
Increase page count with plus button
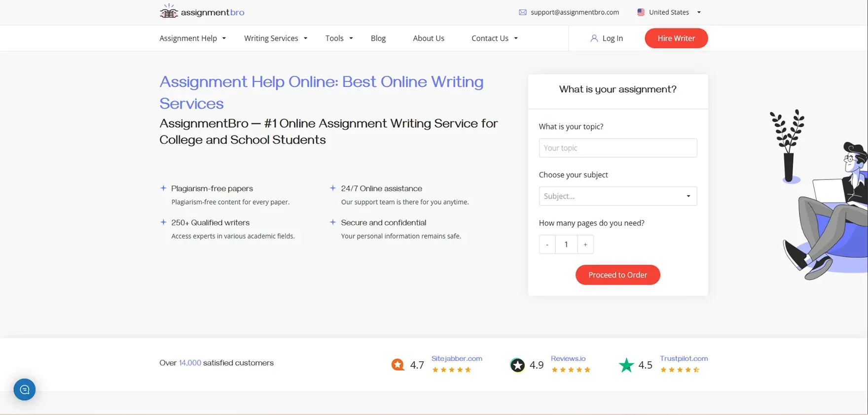(x=585, y=244)
